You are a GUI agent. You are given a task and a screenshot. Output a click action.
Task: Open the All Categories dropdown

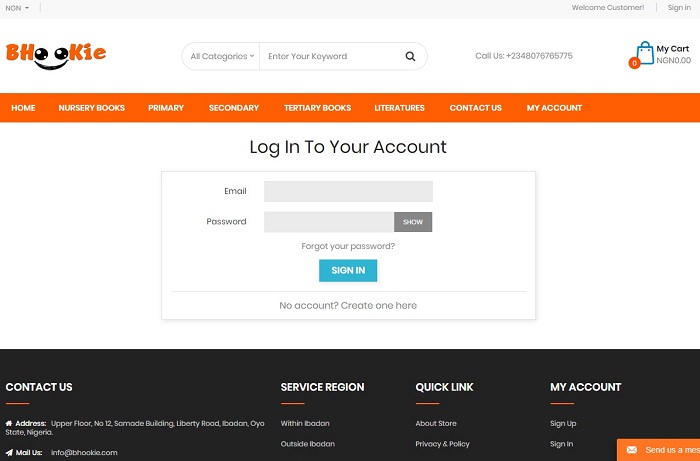[x=221, y=57]
